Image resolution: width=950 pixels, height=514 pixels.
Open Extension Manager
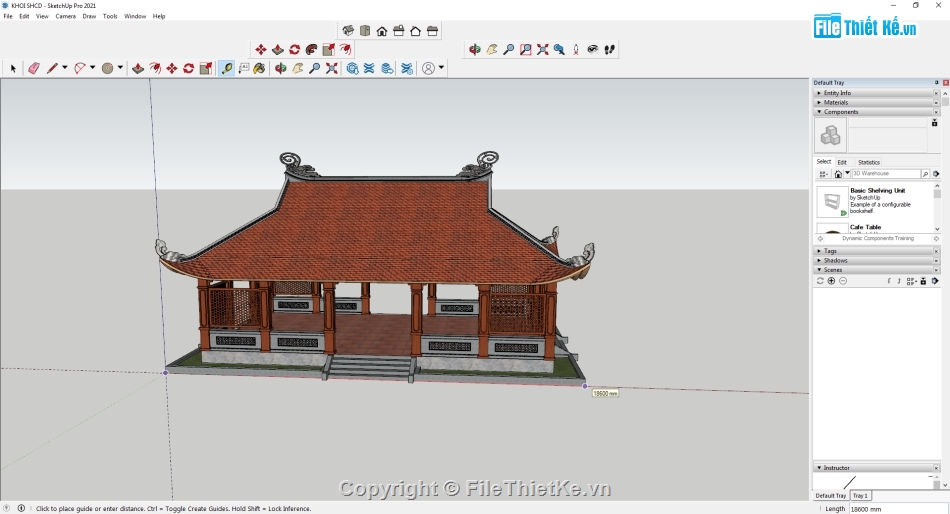click(407, 68)
